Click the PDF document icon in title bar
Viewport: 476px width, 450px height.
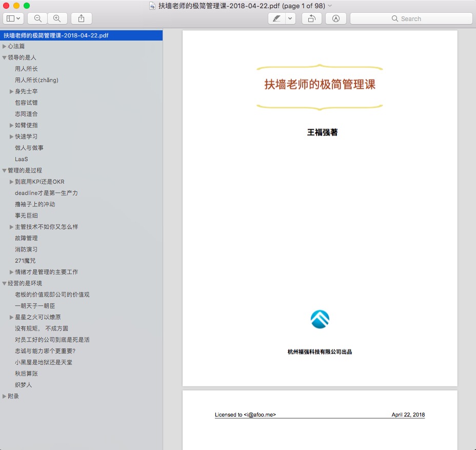tap(152, 6)
